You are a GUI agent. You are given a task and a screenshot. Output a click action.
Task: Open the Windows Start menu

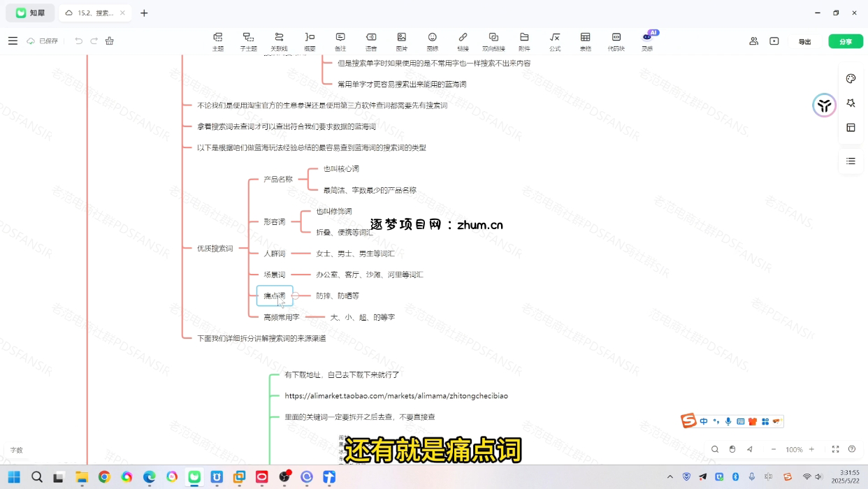pos(14,477)
